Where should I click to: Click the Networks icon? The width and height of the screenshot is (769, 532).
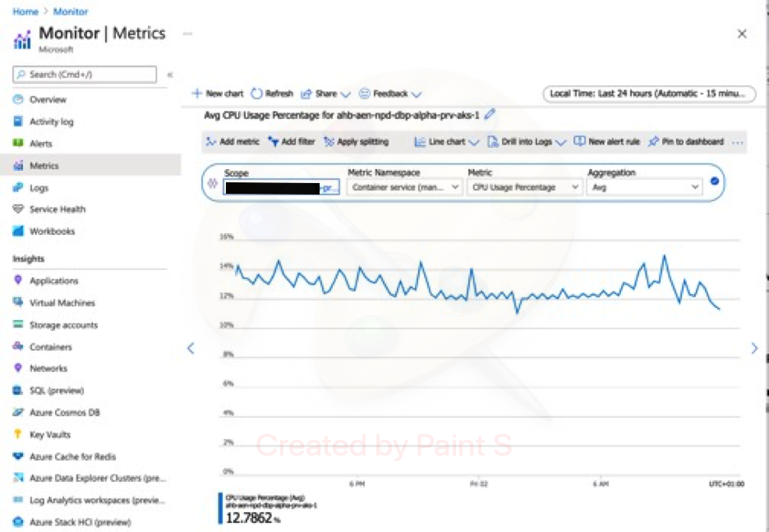pyautogui.click(x=18, y=368)
